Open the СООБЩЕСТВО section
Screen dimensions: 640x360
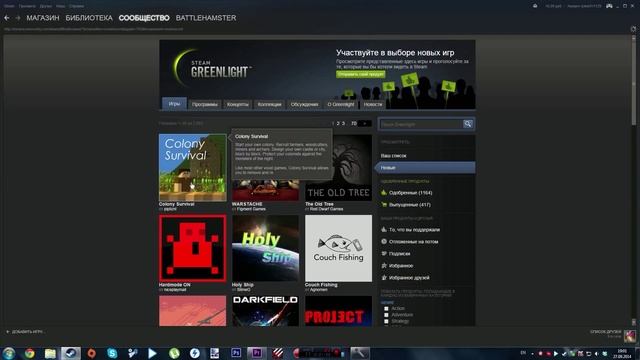click(x=144, y=18)
